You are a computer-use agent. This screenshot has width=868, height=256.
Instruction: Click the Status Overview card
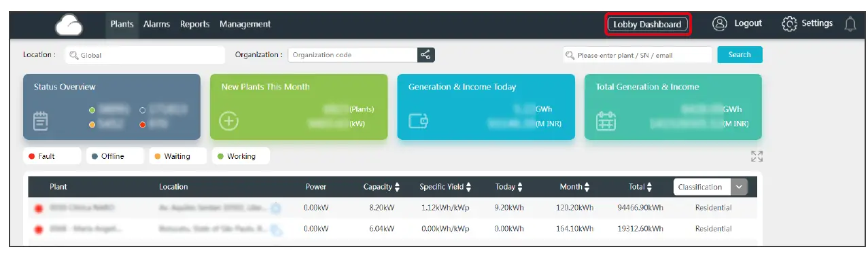[x=111, y=107]
